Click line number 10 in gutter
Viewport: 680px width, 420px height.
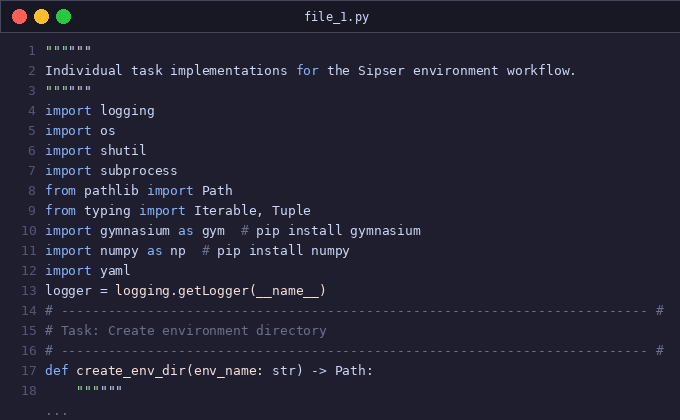coord(29,230)
